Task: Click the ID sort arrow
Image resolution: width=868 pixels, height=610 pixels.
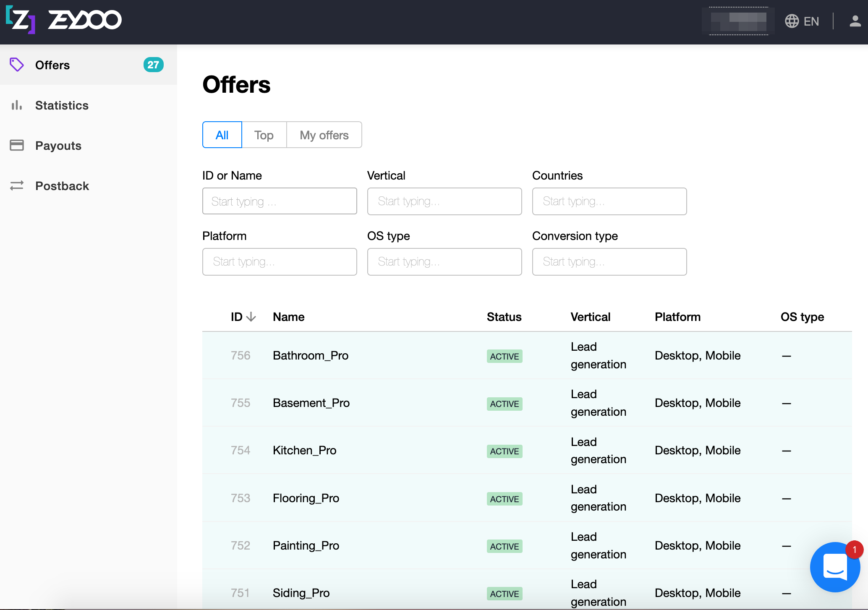Action: tap(251, 317)
